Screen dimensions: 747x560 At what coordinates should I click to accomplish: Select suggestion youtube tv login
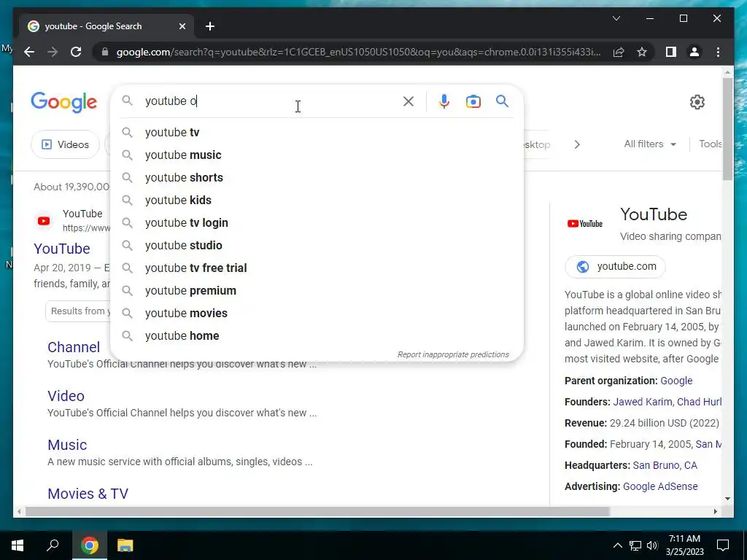coord(317,223)
